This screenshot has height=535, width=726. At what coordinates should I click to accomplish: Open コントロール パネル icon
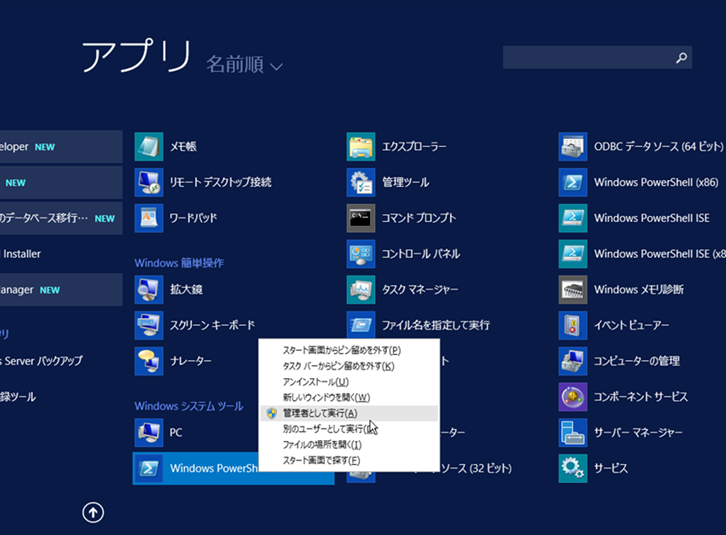tap(361, 253)
